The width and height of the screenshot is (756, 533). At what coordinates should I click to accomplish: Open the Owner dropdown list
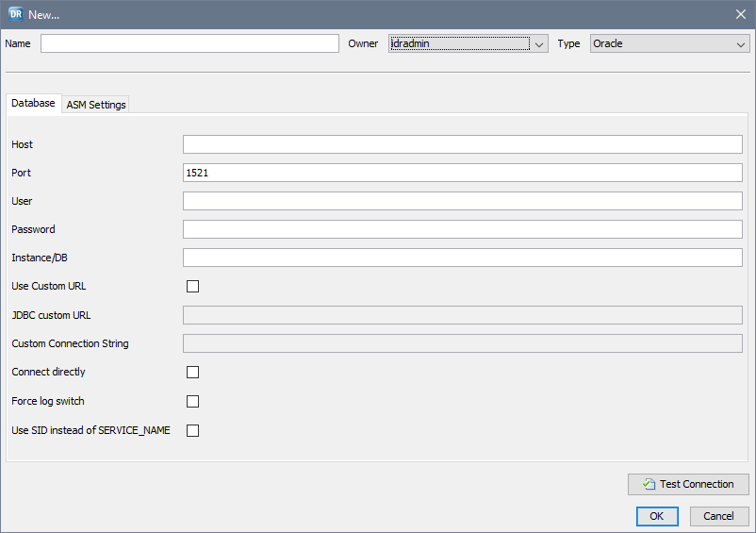pos(539,43)
